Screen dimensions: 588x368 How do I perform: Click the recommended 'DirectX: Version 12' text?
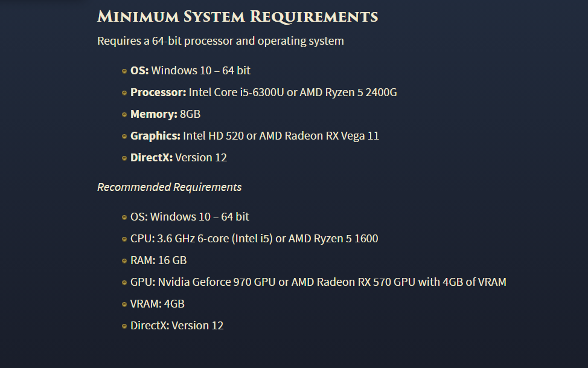pos(177,326)
